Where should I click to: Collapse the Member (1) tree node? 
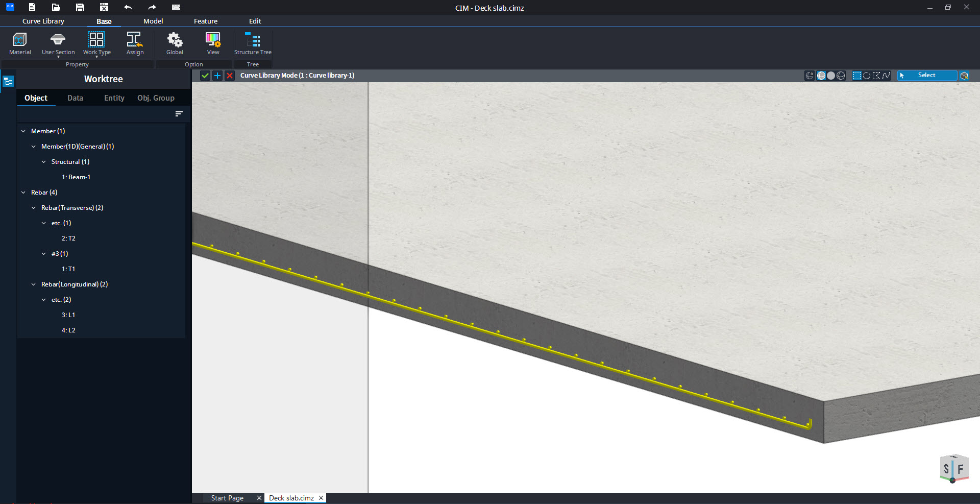pyautogui.click(x=23, y=131)
